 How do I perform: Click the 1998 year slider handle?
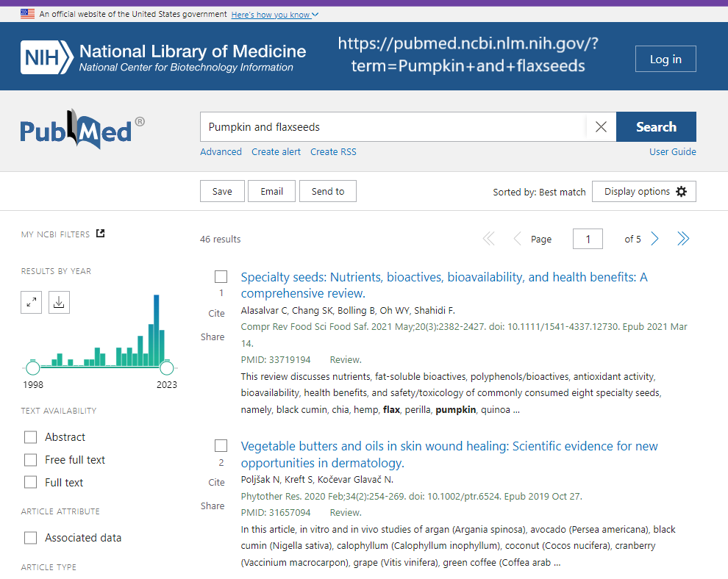32,368
